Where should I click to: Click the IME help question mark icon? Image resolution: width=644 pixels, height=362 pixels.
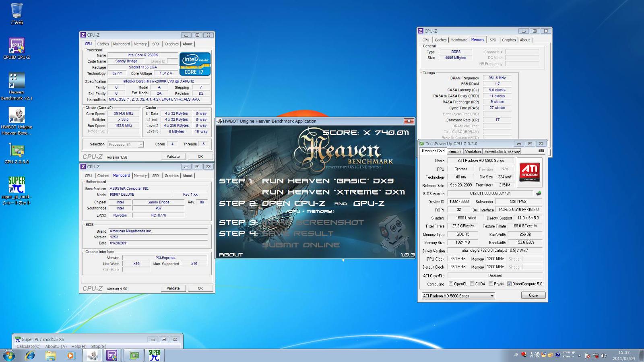click(557, 355)
